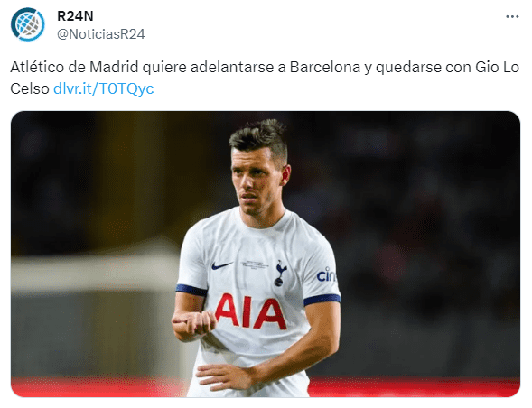
Task: Click the cinch logo on the sleeve
Action: 326,275
